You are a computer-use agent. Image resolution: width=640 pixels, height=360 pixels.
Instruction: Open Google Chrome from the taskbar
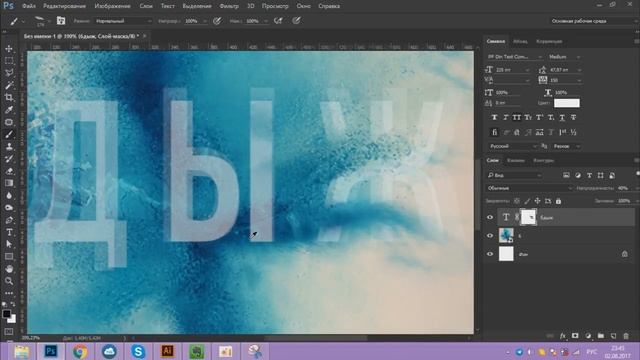click(80, 351)
